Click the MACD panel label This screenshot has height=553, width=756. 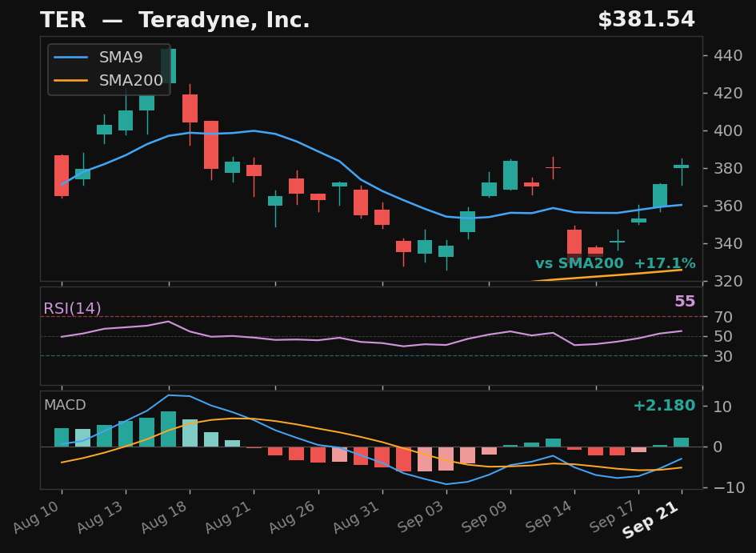tap(65, 404)
